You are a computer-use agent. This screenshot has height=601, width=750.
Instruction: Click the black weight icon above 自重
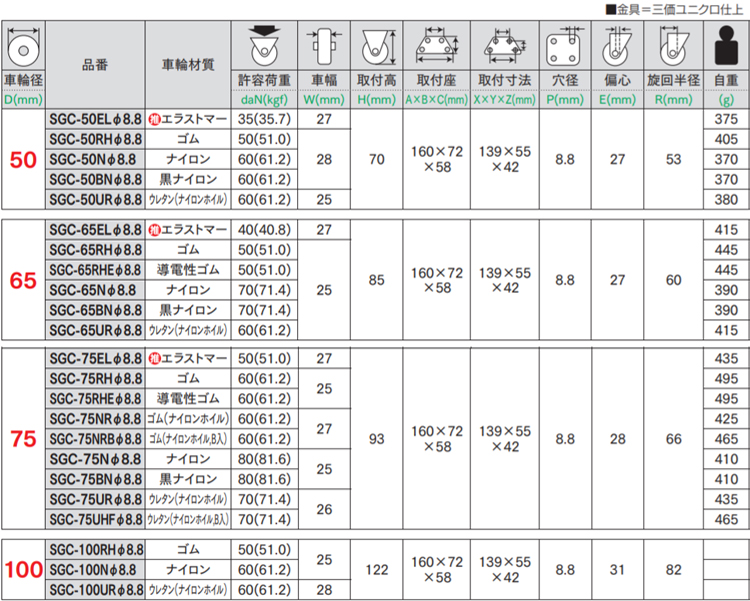pos(726,46)
